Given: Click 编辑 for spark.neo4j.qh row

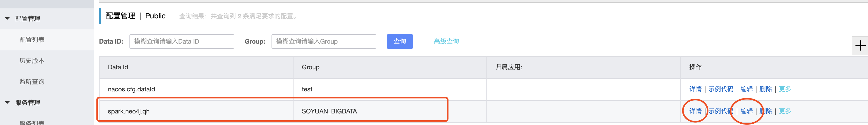Looking at the screenshot, I should (746, 111).
